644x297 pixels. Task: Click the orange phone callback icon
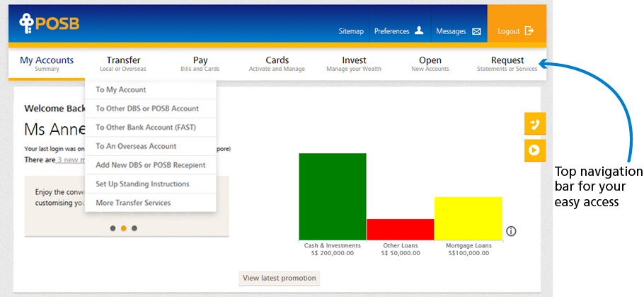pos(535,124)
